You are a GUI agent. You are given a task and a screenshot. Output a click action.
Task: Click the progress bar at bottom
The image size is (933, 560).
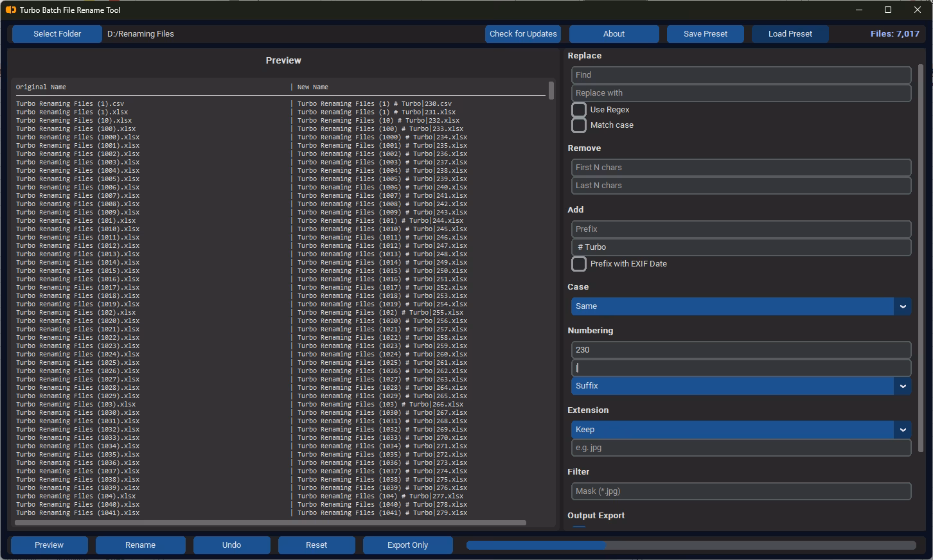click(691, 545)
